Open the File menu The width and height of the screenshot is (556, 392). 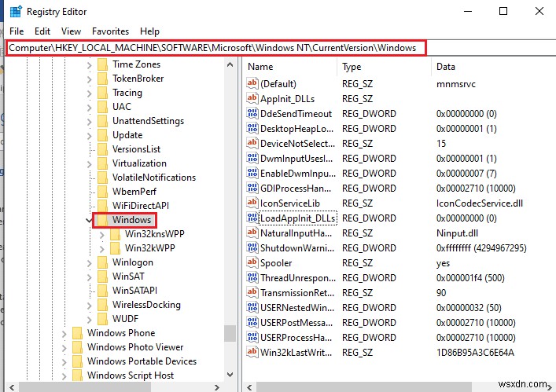[17, 31]
